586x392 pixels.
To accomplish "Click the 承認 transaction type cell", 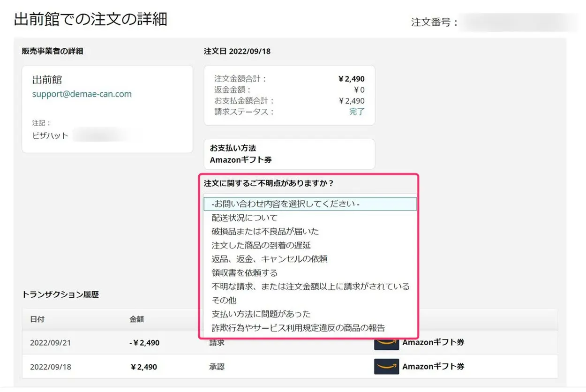I will [x=217, y=367].
